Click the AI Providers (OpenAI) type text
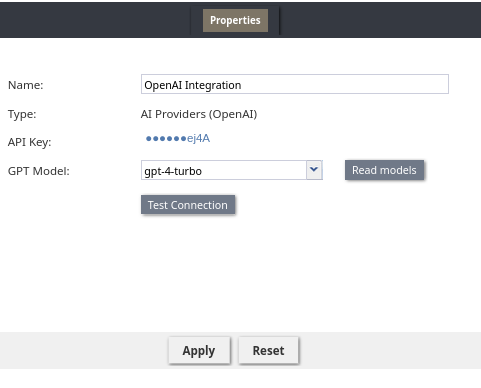 [x=199, y=114]
